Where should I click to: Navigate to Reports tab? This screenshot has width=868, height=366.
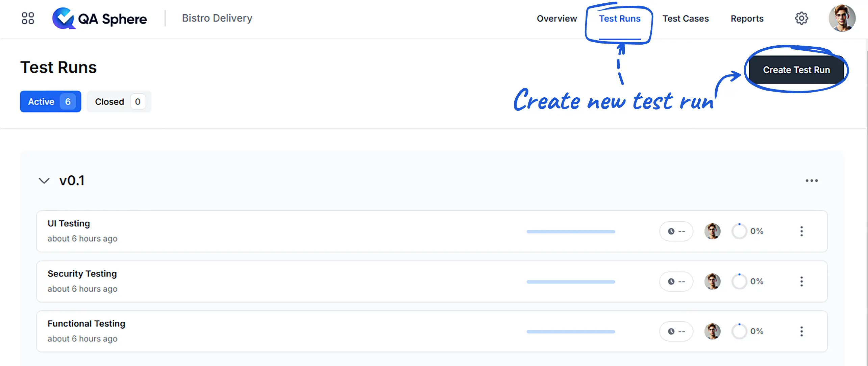[746, 18]
